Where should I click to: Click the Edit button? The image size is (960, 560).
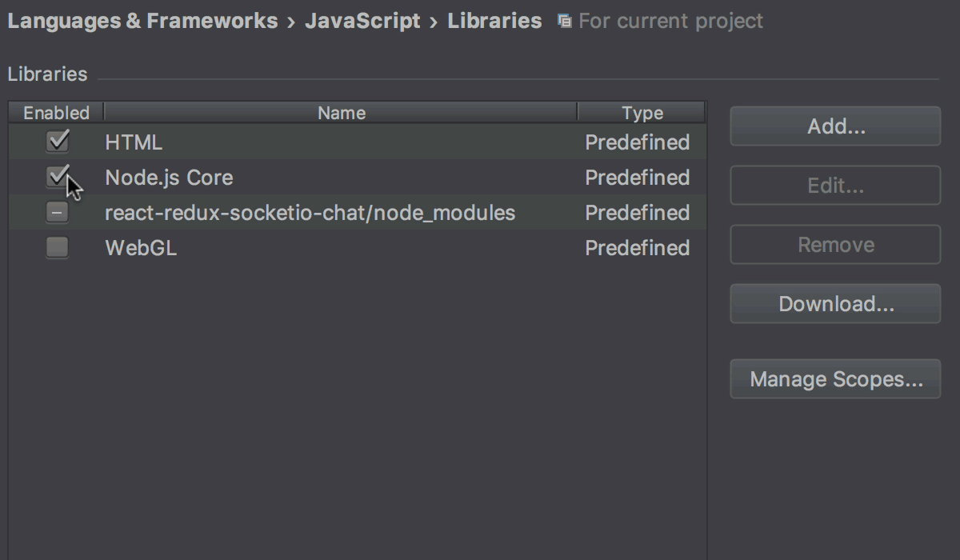pyautogui.click(x=834, y=185)
